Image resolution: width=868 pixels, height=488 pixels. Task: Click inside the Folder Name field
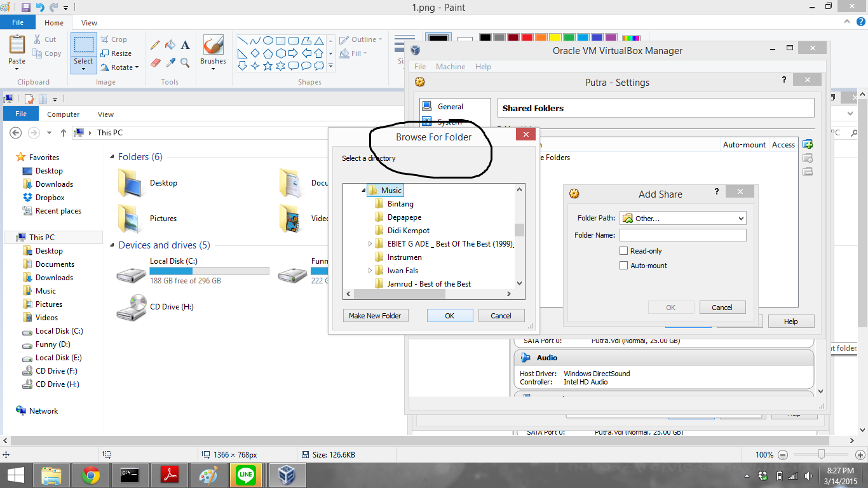click(x=683, y=234)
